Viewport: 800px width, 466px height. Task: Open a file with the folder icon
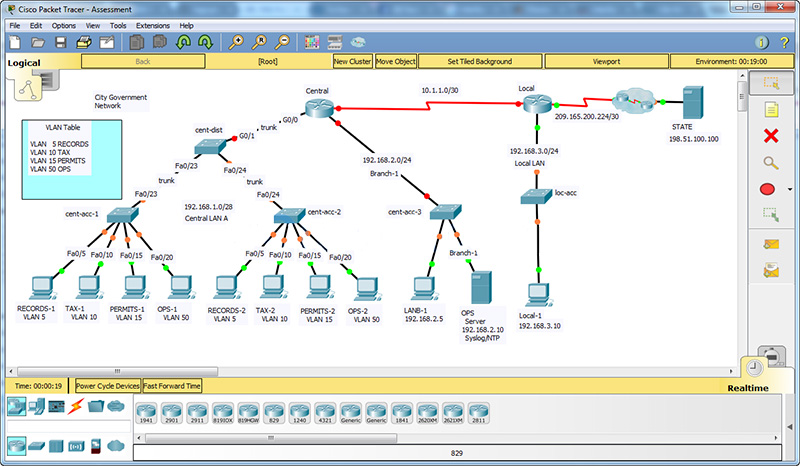38,42
